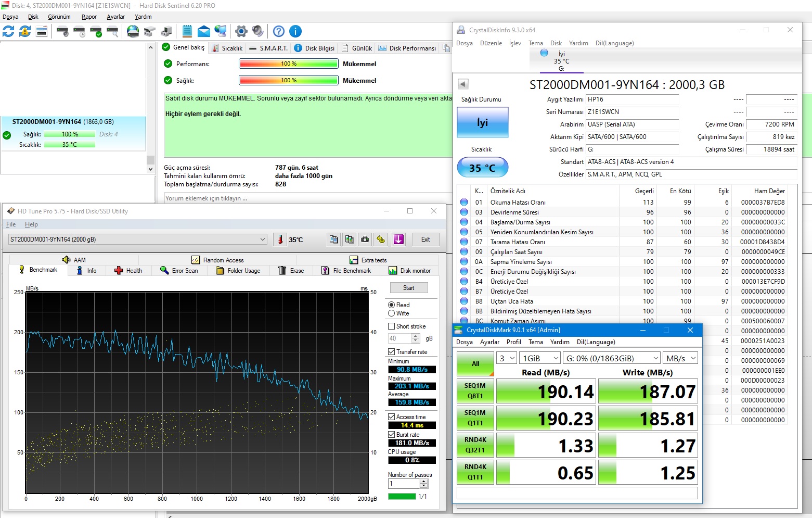Click the back arrow in CrystalDiskInfo
Image resolution: width=812 pixels, height=518 pixels.
(x=463, y=84)
